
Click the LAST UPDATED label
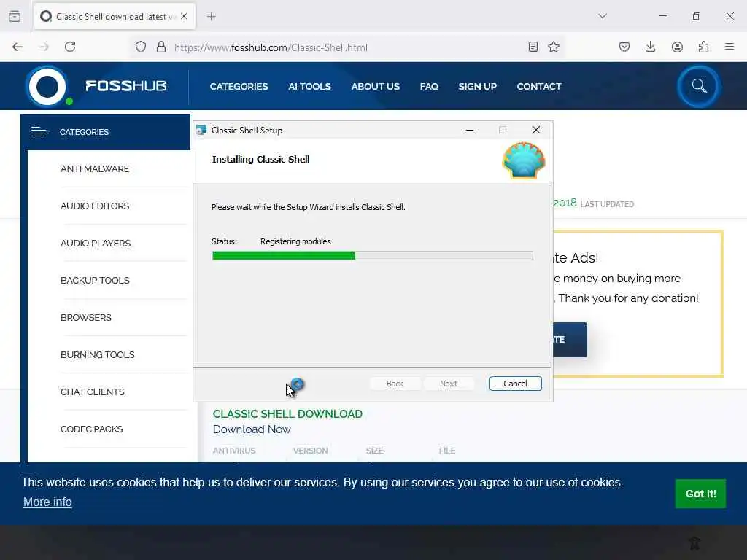click(607, 204)
